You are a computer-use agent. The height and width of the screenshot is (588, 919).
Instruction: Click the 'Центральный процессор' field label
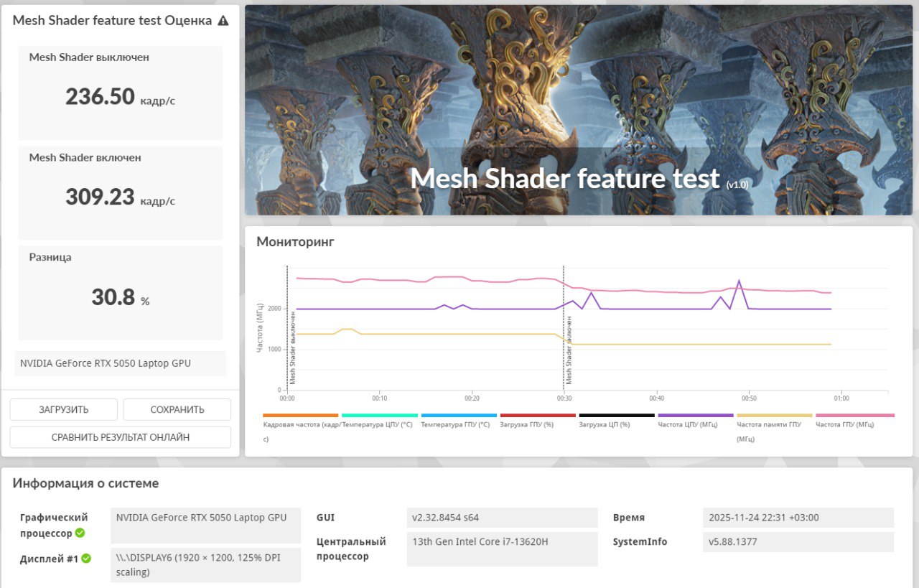point(351,549)
